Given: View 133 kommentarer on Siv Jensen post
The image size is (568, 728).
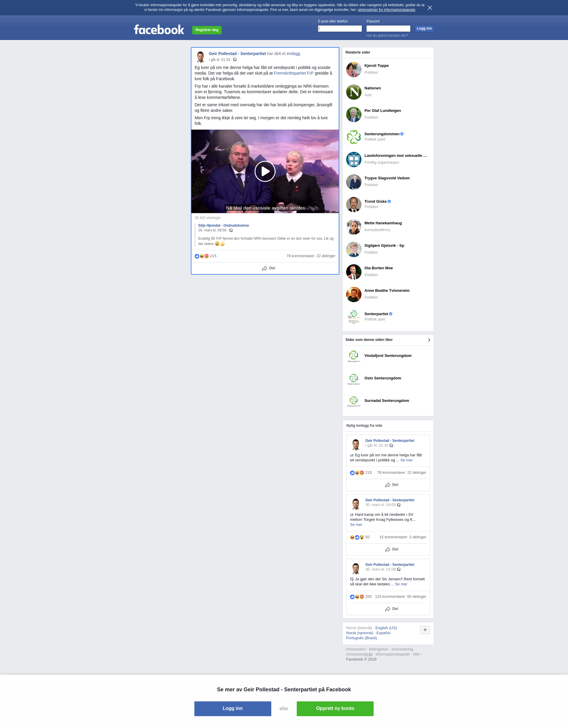Looking at the screenshot, I should 390,597.
